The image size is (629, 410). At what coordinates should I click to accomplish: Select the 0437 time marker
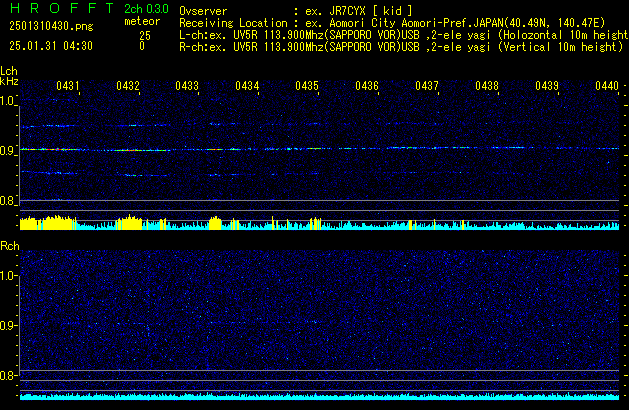(x=427, y=86)
